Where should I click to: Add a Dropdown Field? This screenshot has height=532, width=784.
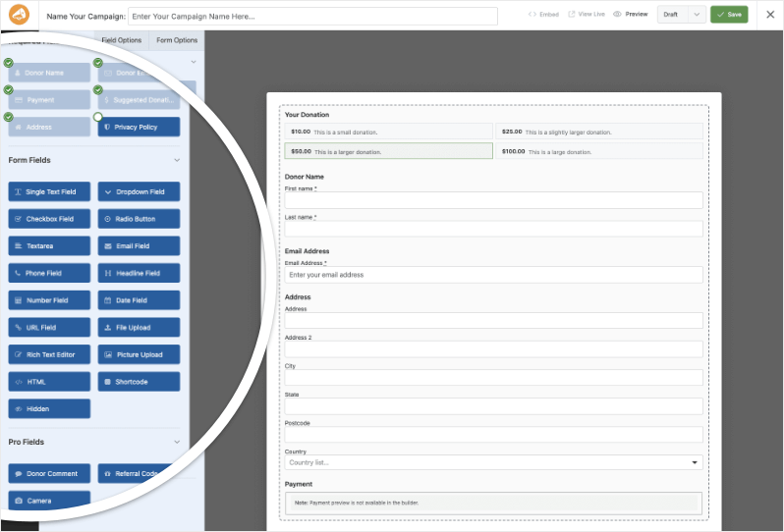pos(139,191)
